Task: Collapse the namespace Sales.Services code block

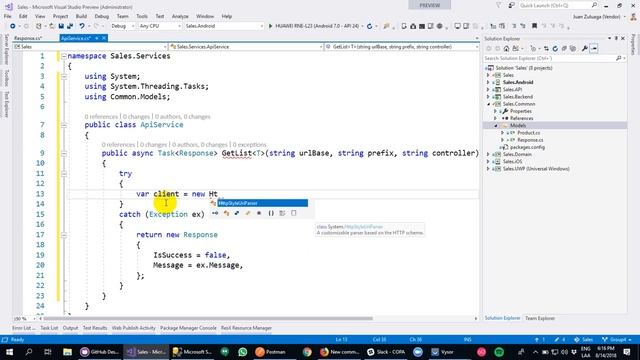Action: [64, 56]
